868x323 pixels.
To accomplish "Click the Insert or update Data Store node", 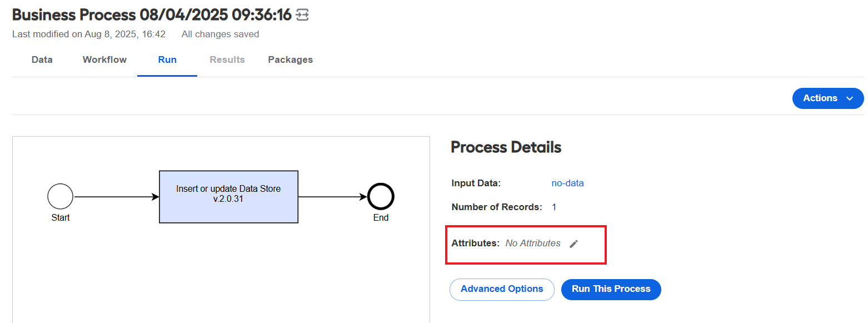I will tap(228, 197).
